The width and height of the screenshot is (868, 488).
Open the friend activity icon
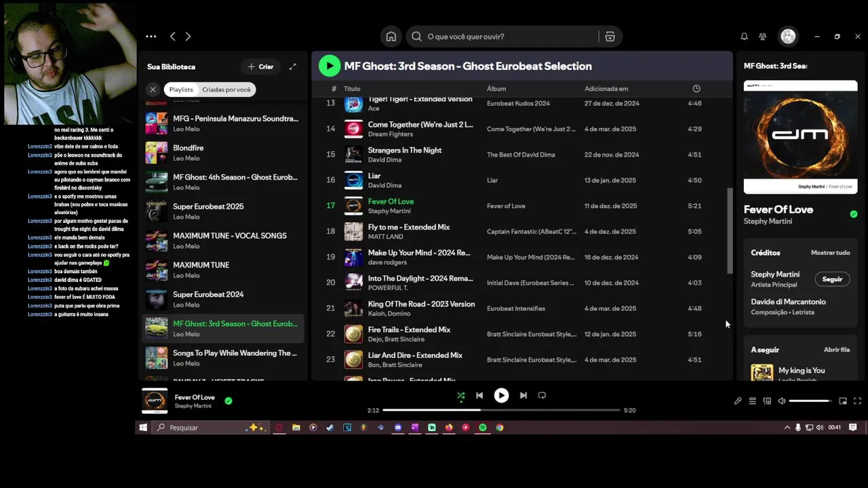pos(763,37)
